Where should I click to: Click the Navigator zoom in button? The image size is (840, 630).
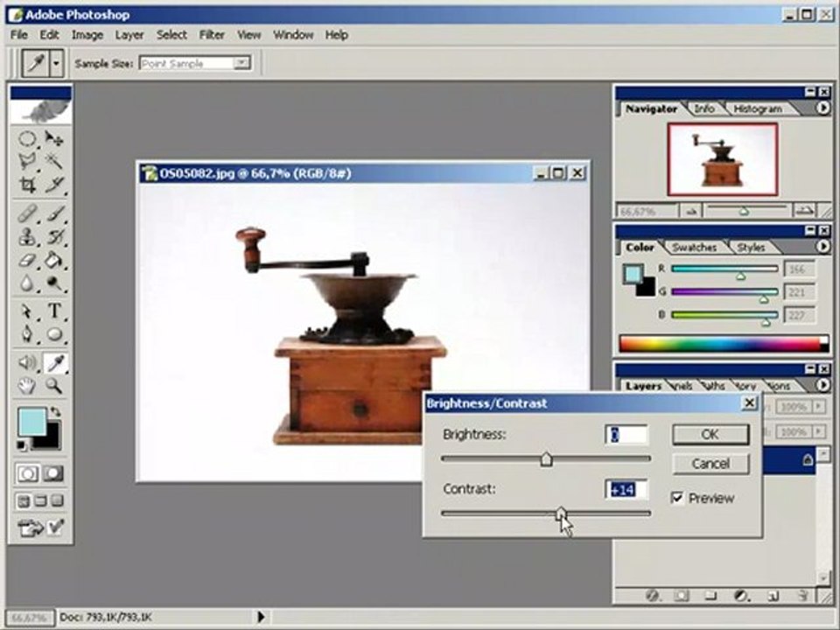804,211
